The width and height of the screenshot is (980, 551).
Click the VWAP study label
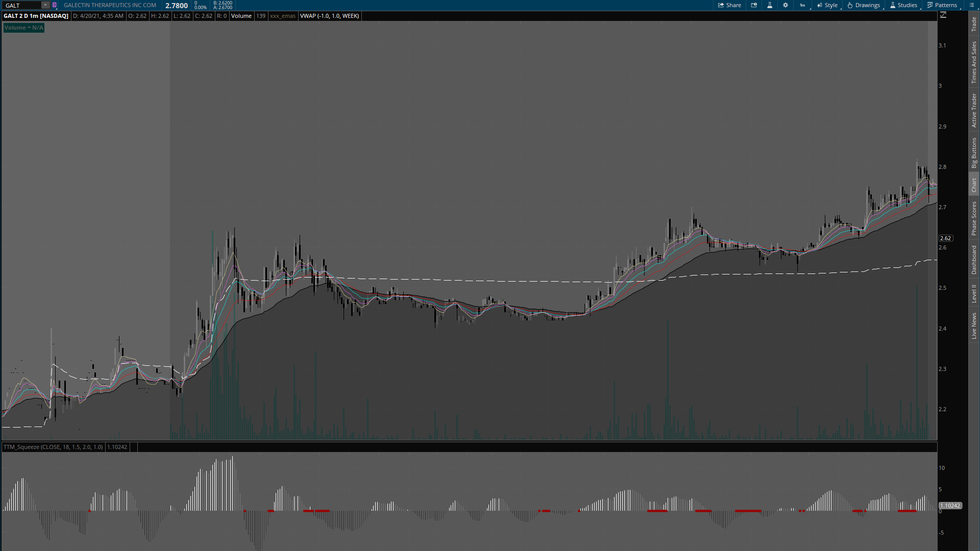pos(329,16)
